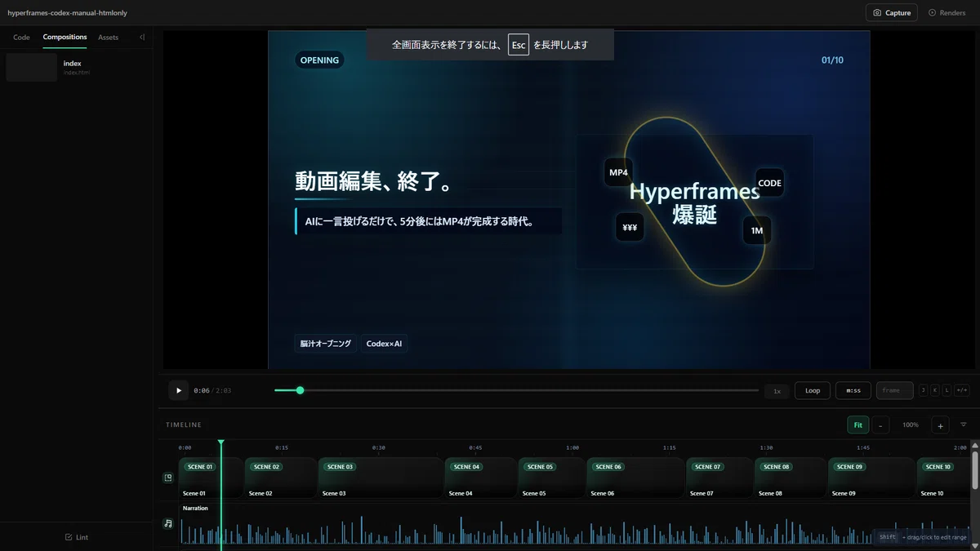Enable Fit timeline zoom
This screenshot has width=980, height=551.
pos(858,424)
